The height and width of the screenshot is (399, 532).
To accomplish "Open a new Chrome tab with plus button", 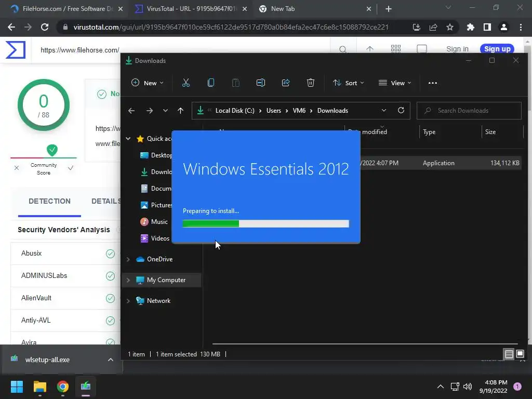I will (389, 9).
